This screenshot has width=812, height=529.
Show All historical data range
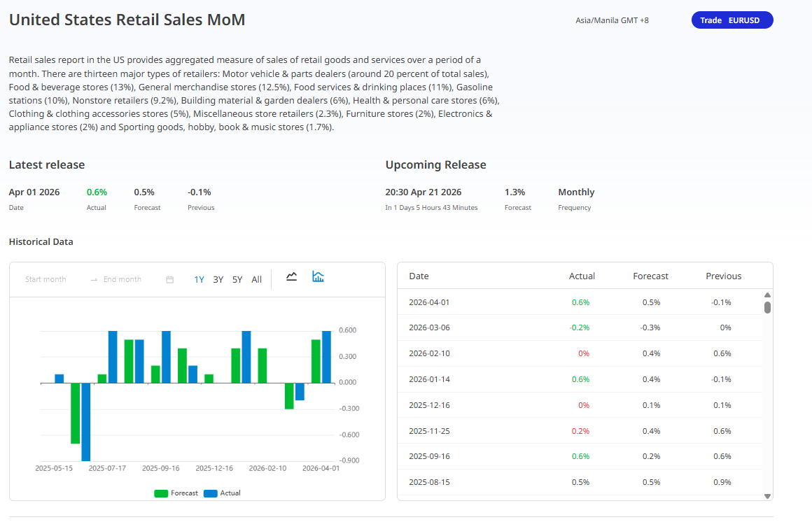pos(256,280)
